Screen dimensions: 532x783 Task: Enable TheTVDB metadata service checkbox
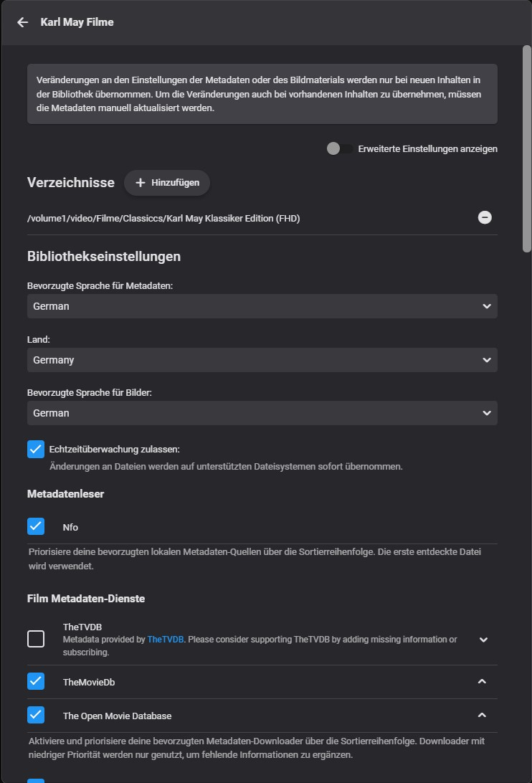[36, 639]
